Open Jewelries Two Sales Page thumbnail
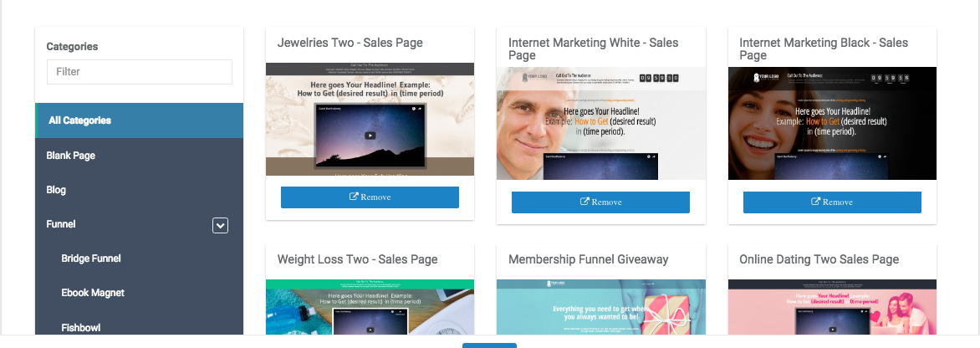This screenshot has height=348, width=980. click(x=370, y=119)
